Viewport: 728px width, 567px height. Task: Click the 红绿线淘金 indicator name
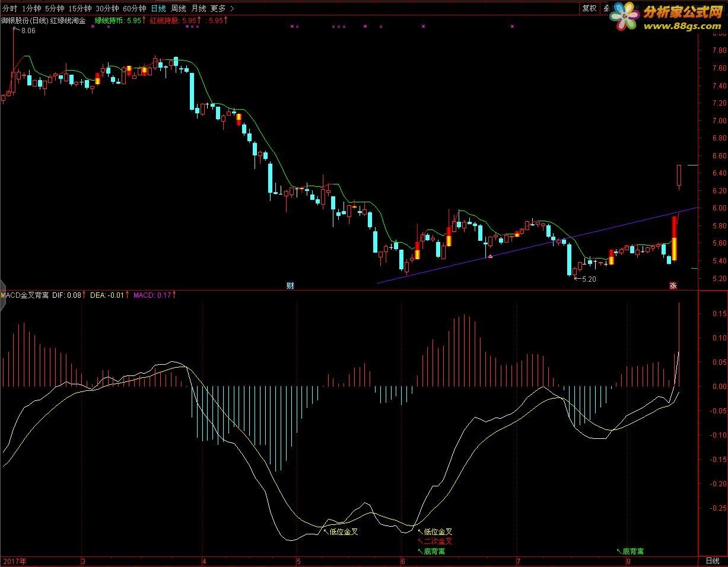click(68, 20)
